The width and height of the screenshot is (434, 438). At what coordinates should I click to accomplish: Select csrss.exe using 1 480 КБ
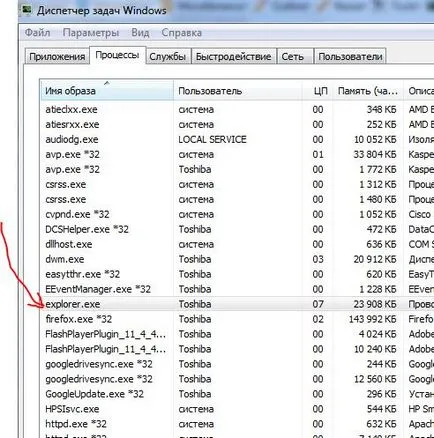(237, 199)
